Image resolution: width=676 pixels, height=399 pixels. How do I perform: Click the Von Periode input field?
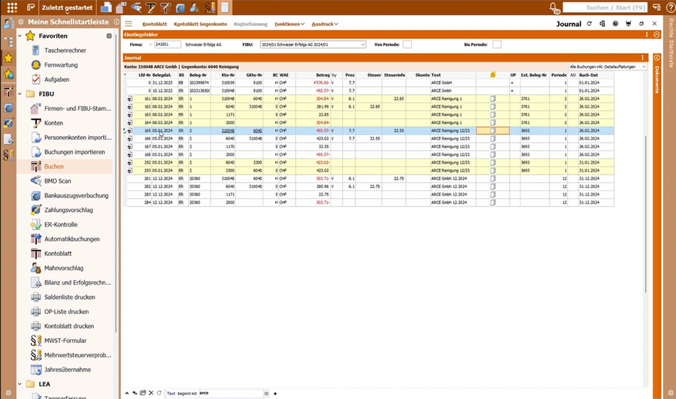[x=407, y=44]
